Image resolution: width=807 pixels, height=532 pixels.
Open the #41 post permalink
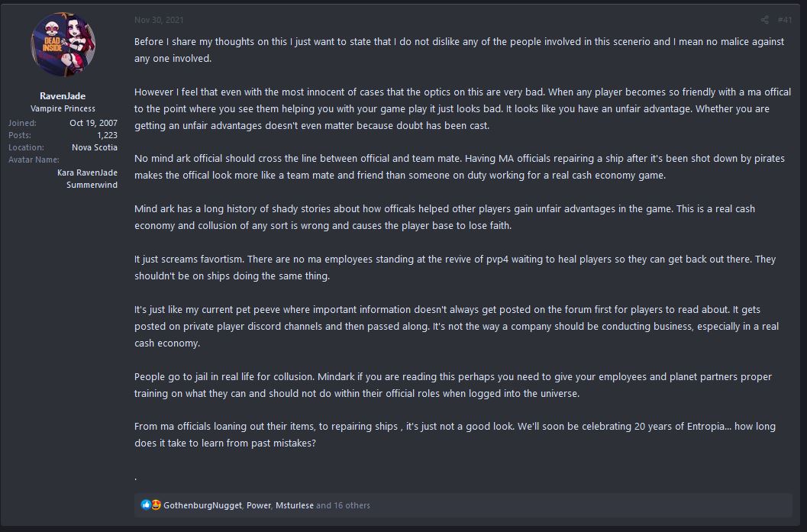pyautogui.click(x=785, y=20)
